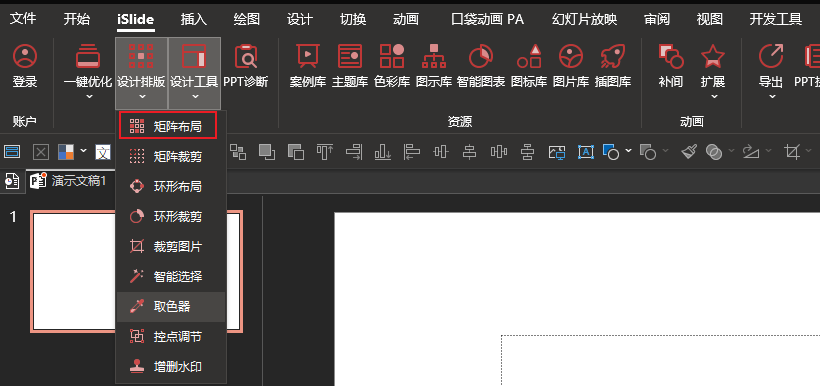Click the merge shapes overlapping circles icon

coord(713,152)
